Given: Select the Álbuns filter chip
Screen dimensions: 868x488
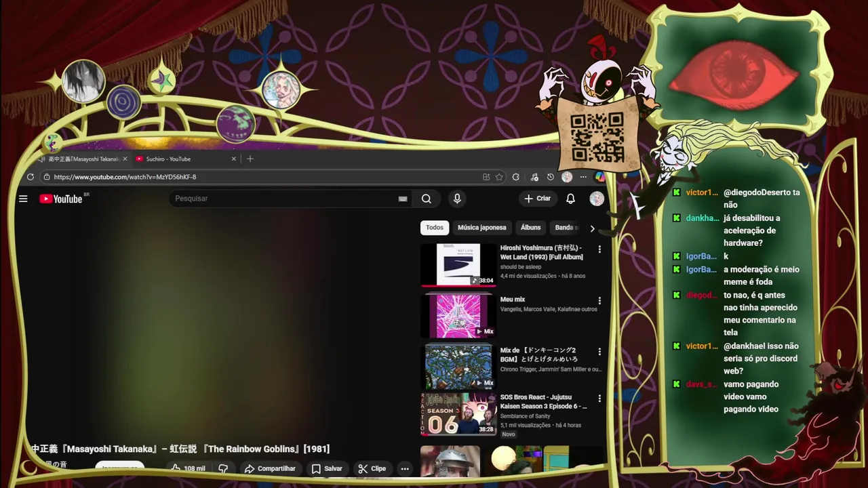Looking at the screenshot, I should pyautogui.click(x=530, y=228).
